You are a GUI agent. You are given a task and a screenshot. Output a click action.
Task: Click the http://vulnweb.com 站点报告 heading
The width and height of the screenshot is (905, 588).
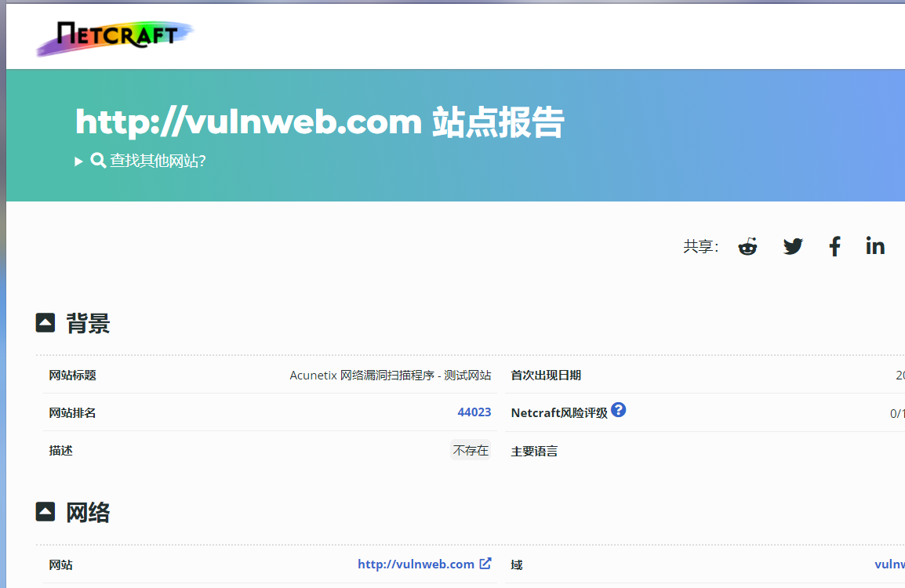pos(319,122)
